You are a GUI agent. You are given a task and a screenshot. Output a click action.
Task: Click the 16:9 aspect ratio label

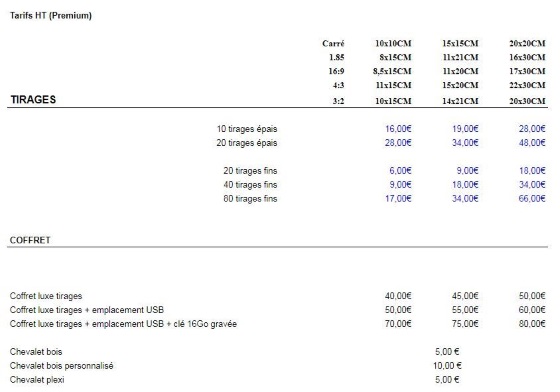point(336,71)
